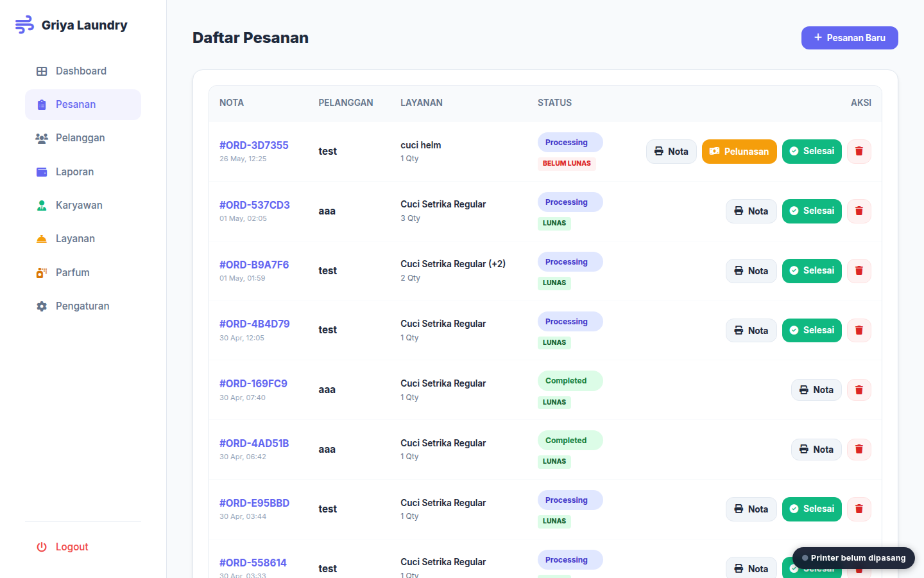Print Nota for order #ORD-4AD51B
This screenshot has height=578, width=924.
816,450
